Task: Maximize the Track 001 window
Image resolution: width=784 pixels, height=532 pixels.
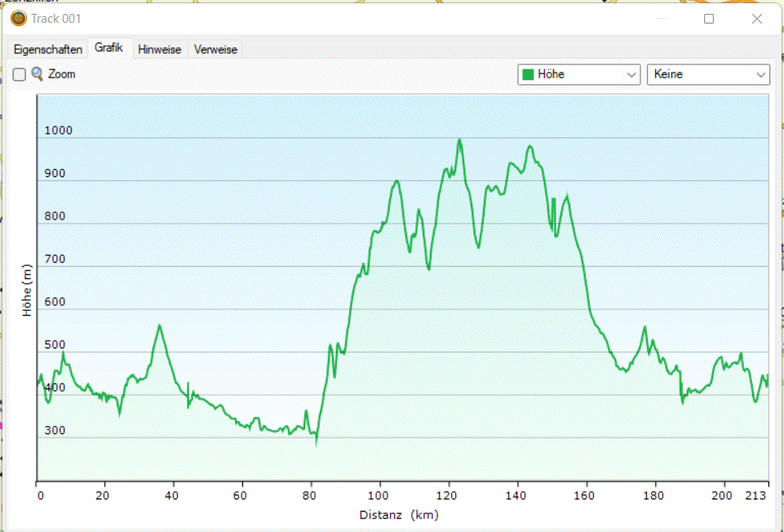Action: pyautogui.click(x=709, y=18)
